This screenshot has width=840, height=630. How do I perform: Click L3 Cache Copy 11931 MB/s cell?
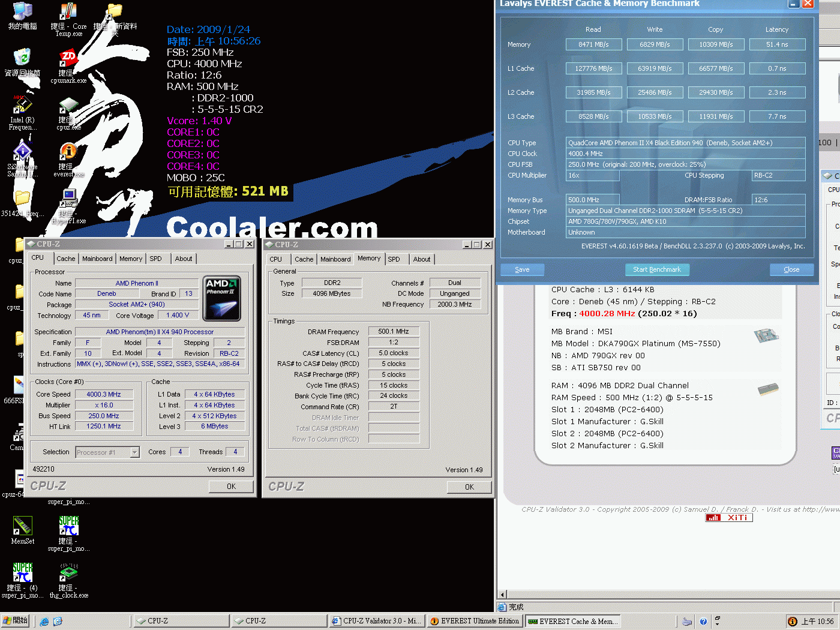coord(716,116)
